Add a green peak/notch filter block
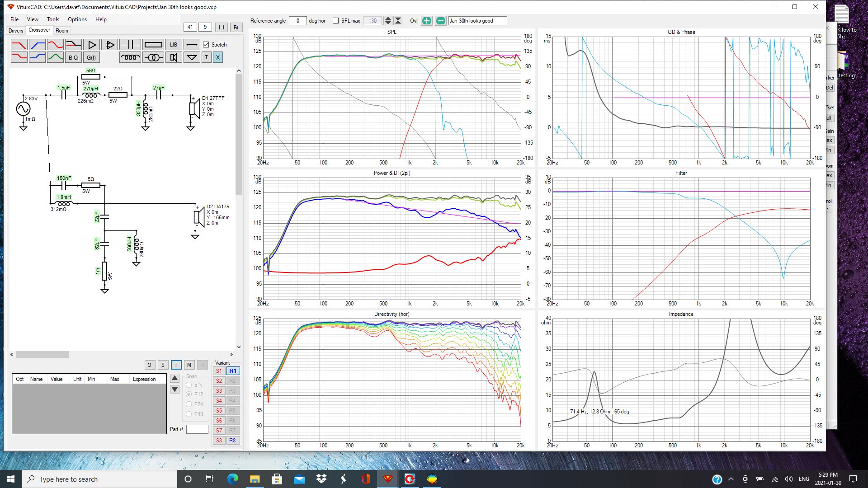 (55, 57)
